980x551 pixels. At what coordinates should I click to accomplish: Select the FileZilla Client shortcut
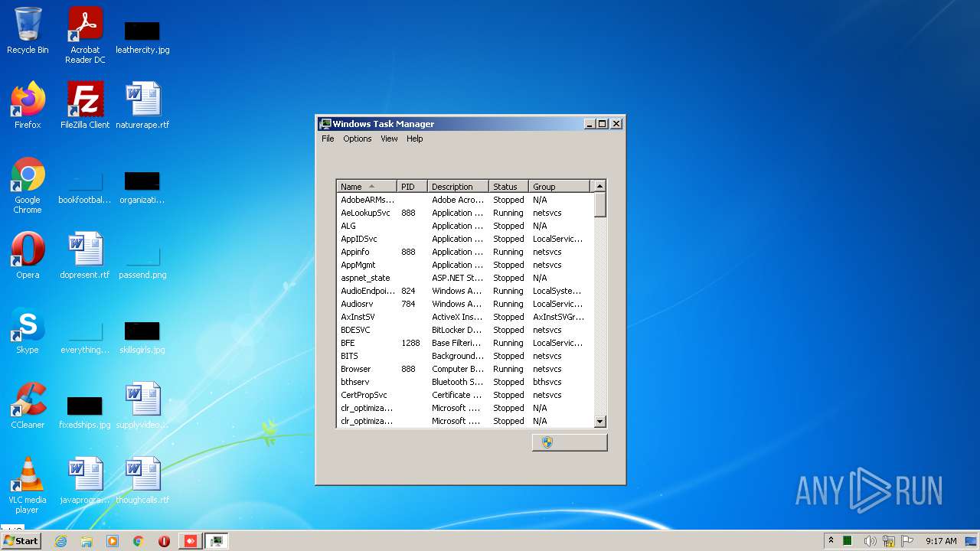[x=85, y=106]
